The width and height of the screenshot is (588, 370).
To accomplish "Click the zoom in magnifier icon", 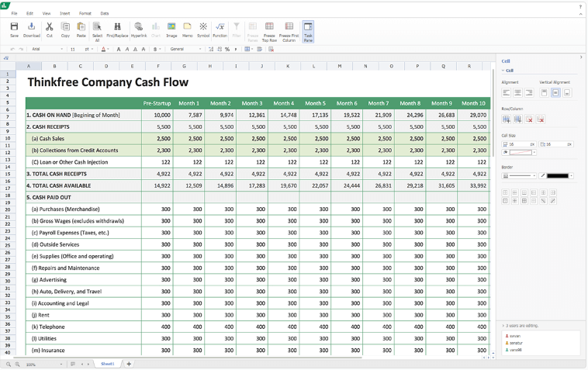I will (x=17, y=365).
